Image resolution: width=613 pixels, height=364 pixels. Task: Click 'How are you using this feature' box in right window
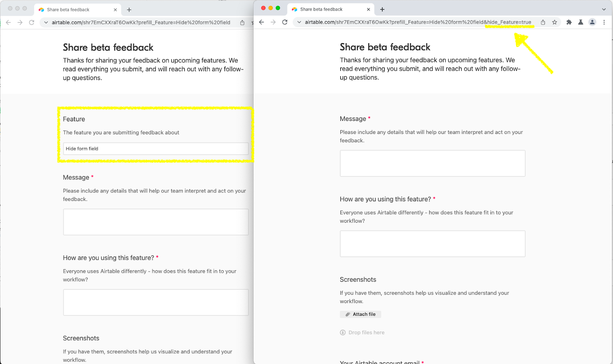pos(433,244)
